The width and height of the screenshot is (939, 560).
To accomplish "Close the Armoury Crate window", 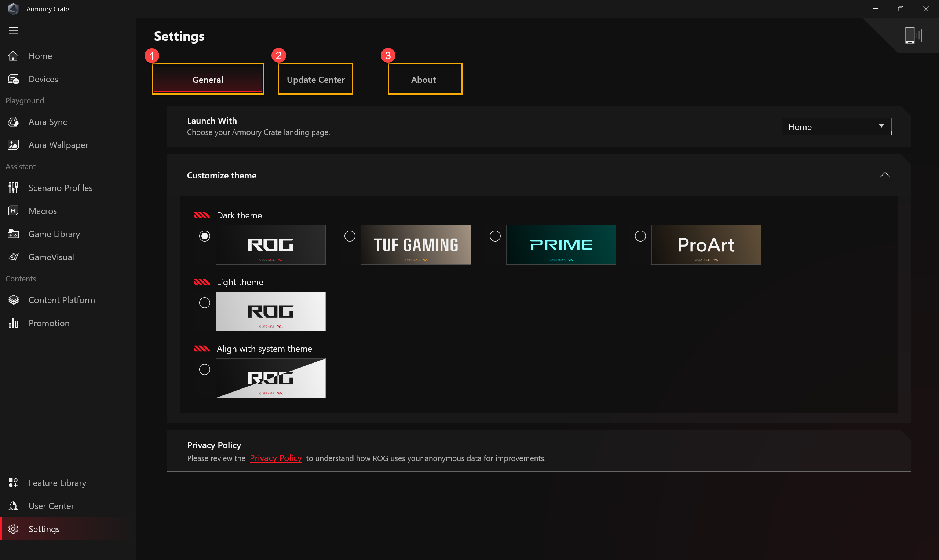I will tap(925, 9).
